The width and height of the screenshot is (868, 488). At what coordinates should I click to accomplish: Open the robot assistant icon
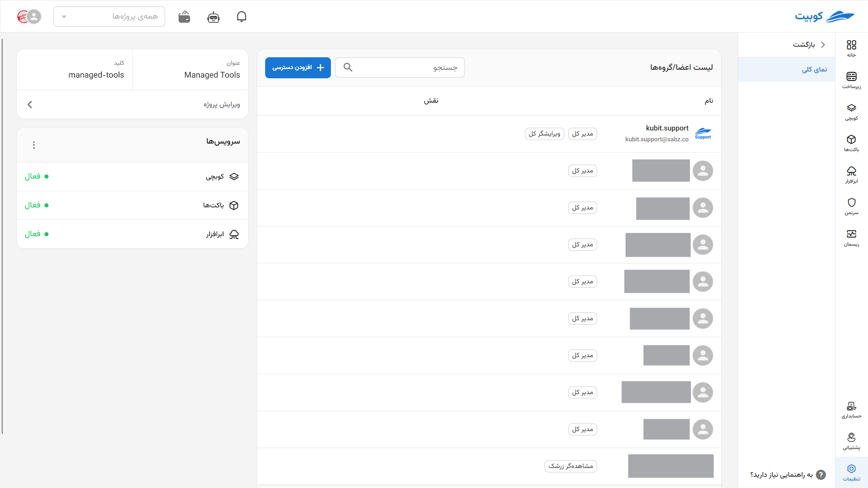tap(213, 17)
